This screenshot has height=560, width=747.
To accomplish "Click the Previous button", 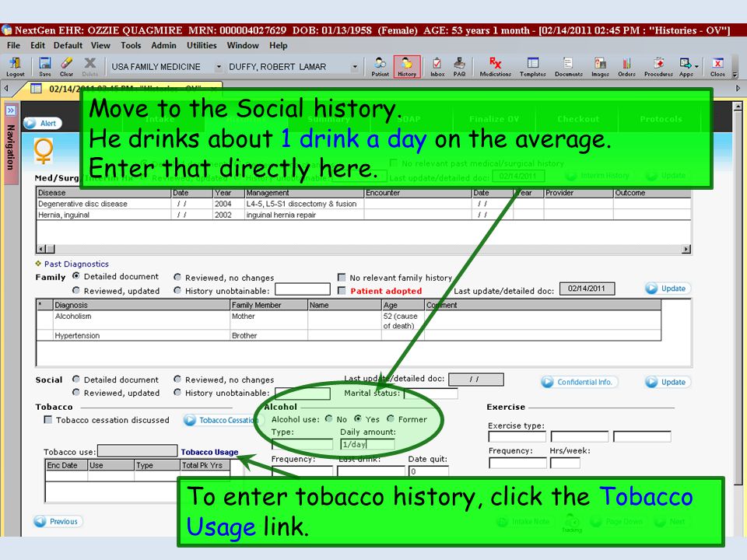I will tap(58, 521).
